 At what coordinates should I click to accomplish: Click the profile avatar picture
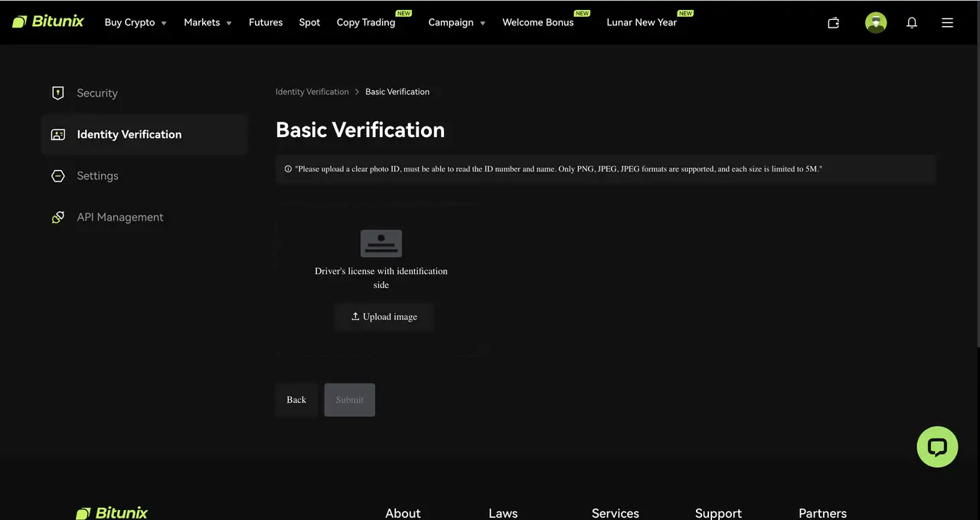tap(876, 23)
